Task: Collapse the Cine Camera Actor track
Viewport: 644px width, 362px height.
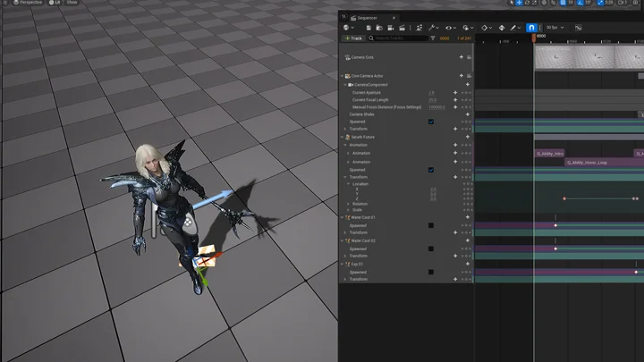Action: point(342,76)
